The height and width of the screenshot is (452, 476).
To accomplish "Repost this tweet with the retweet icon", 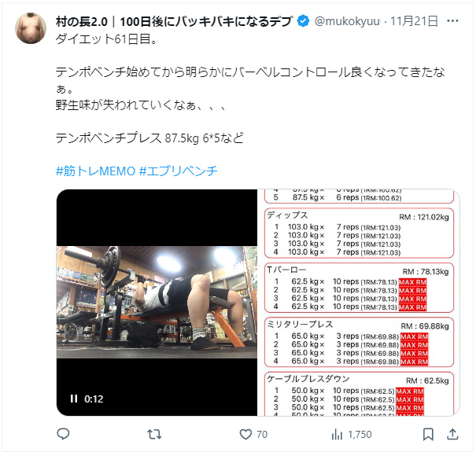I will [x=154, y=435].
